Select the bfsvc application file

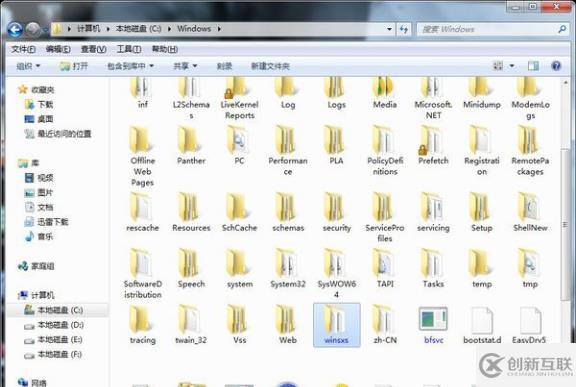click(x=433, y=325)
